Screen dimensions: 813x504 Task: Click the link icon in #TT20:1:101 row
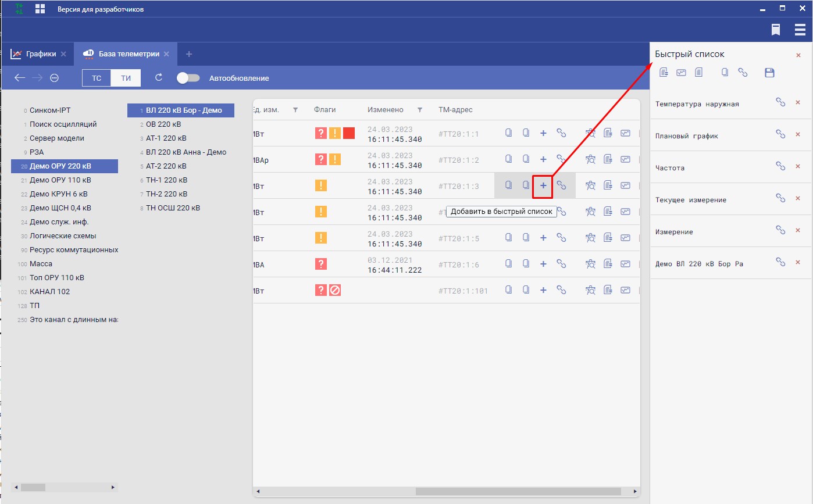point(561,290)
